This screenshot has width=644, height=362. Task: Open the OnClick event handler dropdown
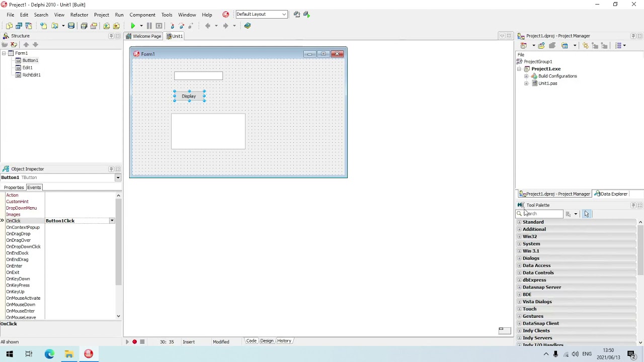click(x=112, y=221)
